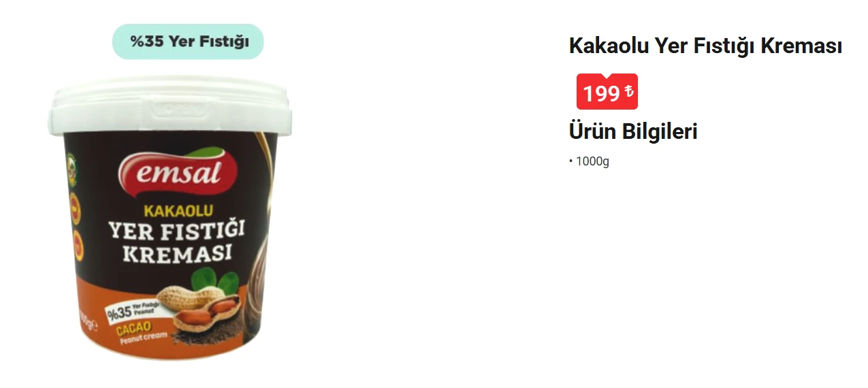This screenshot has width=868, height=388.
Task: Click the Ürün Bilgileri heading
Action: pos(633,131)
